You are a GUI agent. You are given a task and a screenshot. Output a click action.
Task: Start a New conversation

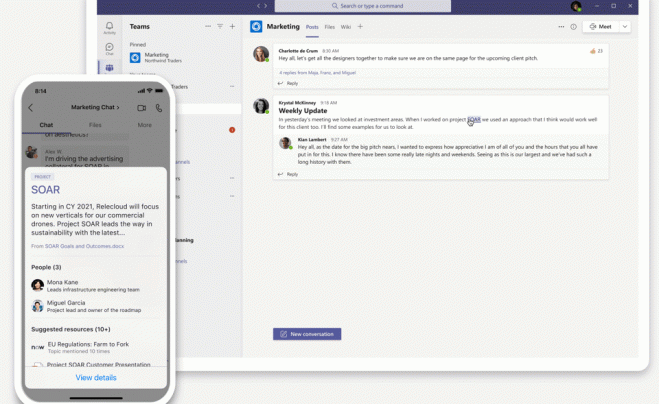(307, 334)
